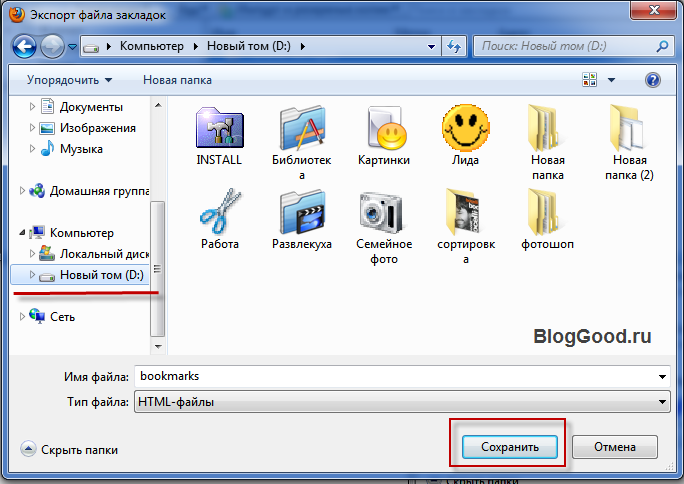Expand the Локальный диск node
Image resolution: width=684 pixels, height=484 pixels.
(x=32, y=253)
